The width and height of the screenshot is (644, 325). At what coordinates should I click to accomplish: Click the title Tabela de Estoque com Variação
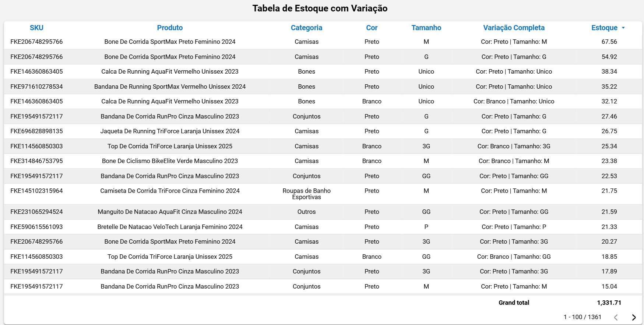tap(320, 8)
